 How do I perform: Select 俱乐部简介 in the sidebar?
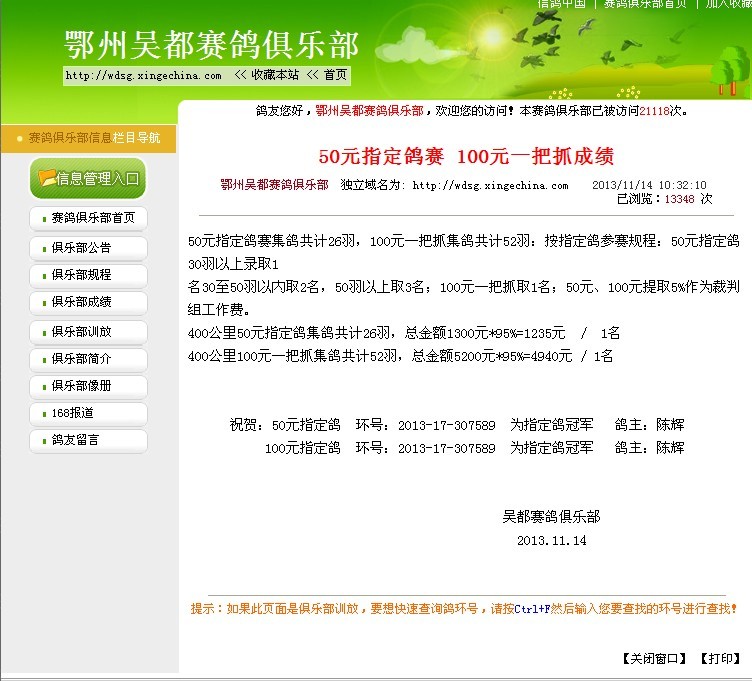(x=81, y=358)
